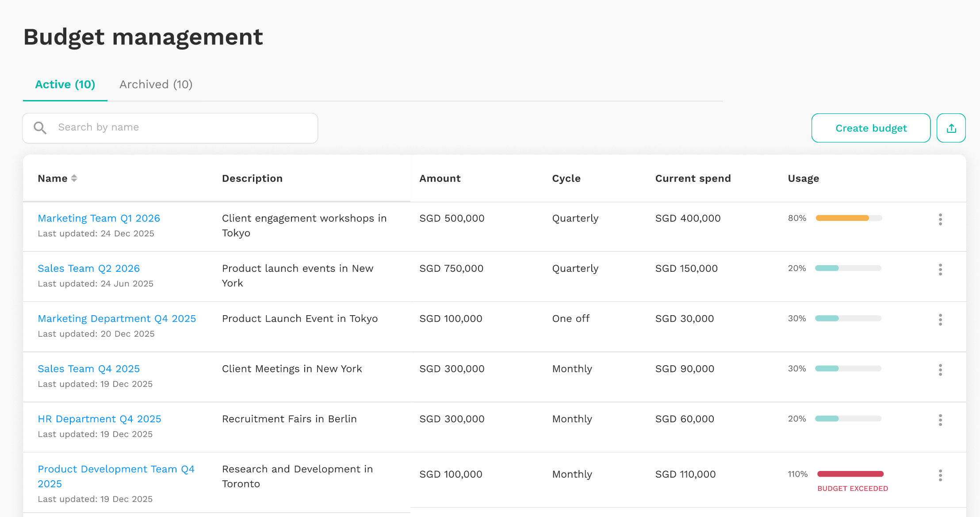Click the 110% usage percentage
980x517 pixels.
798,474
